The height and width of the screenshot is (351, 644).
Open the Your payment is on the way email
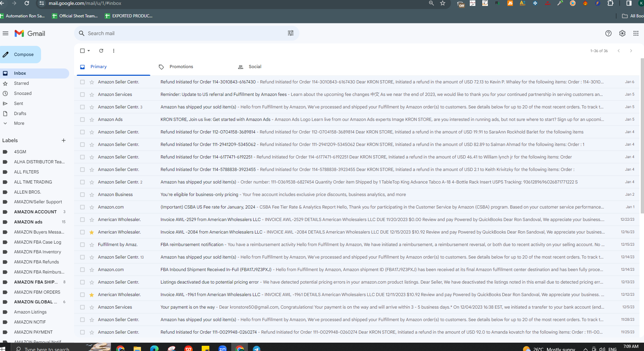[357, 307]
